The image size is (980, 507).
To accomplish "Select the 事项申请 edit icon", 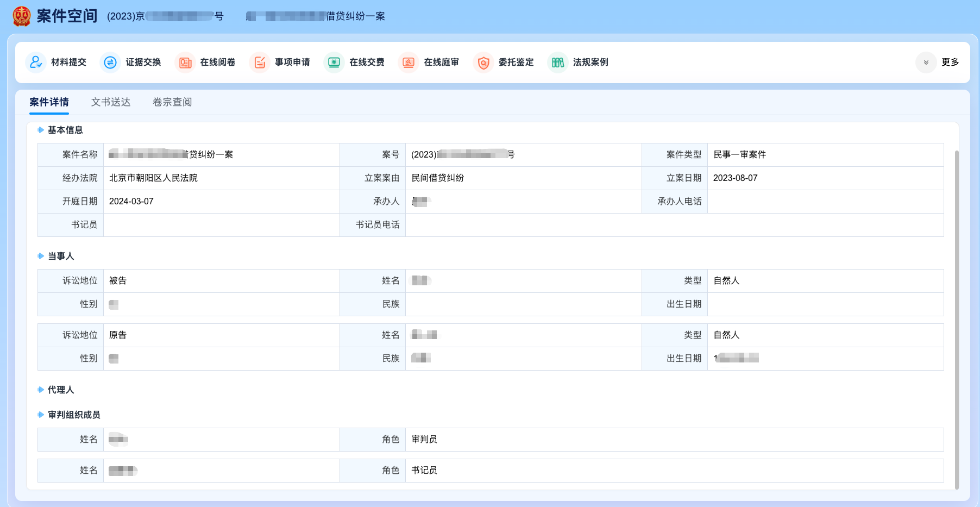I will (x=260, y=62).
